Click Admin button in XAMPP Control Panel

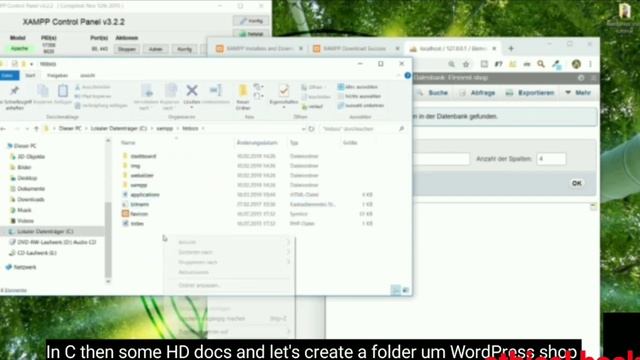(x=156, y=49)
